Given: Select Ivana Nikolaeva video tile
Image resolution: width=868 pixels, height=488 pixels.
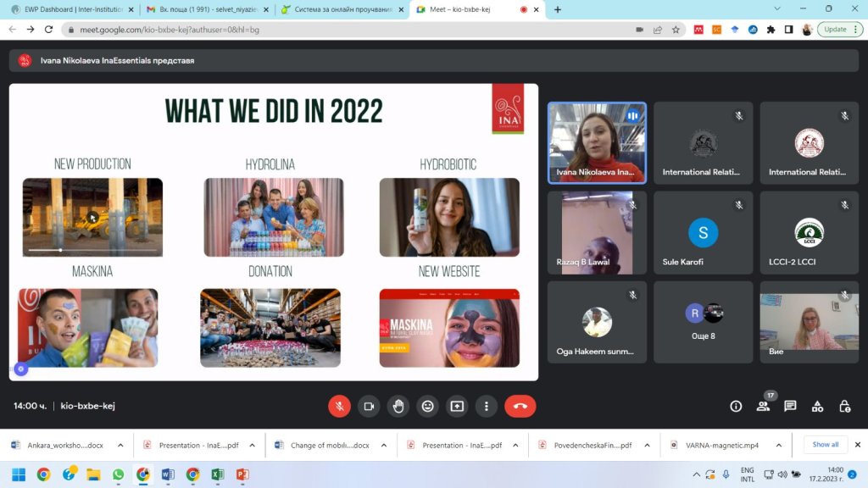Looking at the screenshot, I should click(x=597, y=142).
